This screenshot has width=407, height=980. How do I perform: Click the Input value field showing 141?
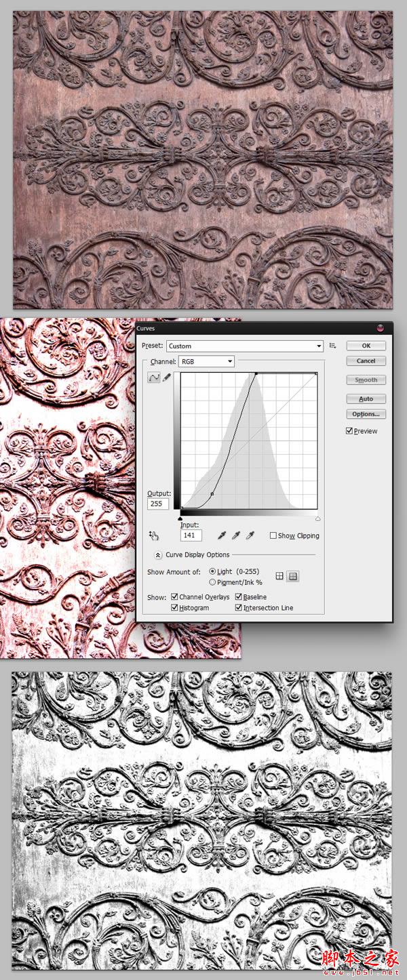[x=191, y=535]
